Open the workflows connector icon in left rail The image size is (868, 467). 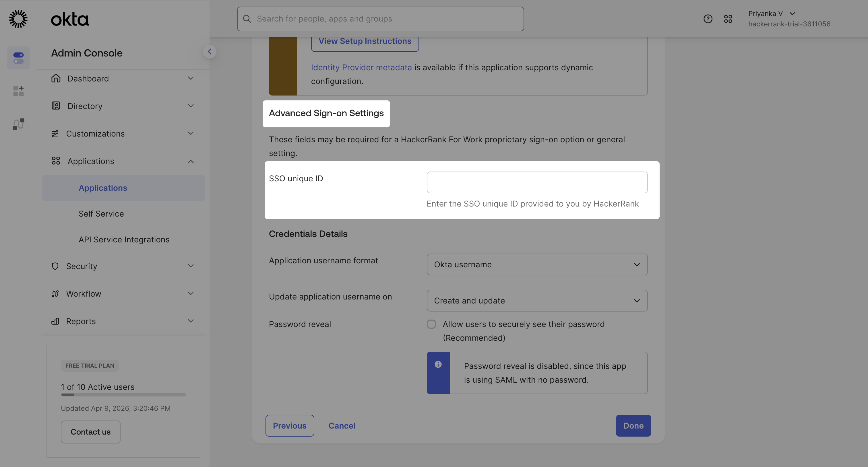click(18, 124)
